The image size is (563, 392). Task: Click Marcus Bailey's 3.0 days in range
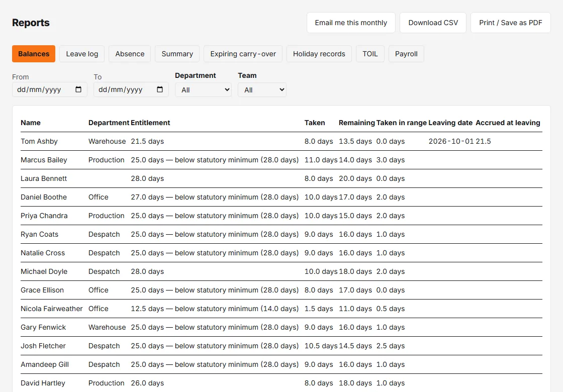click(x=391, y=160)
